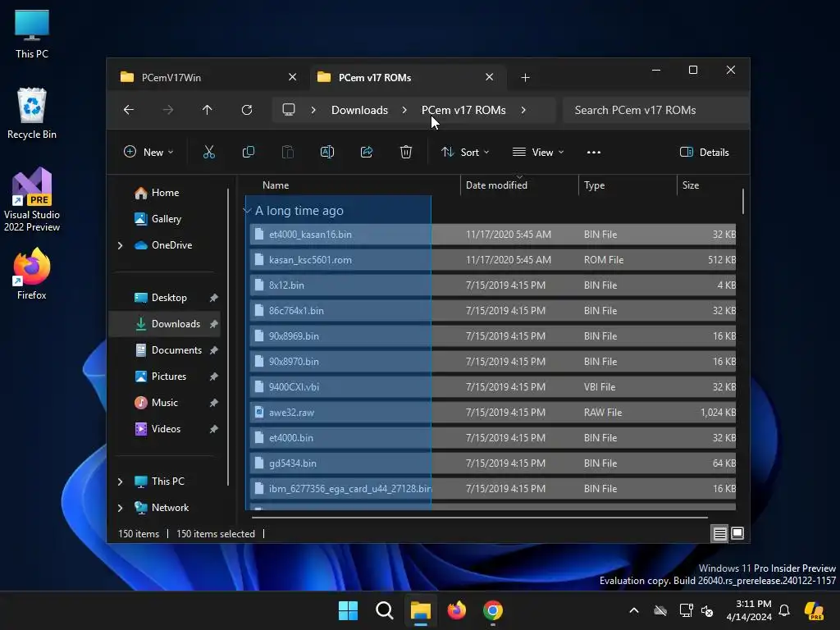
Task: Click the Search PCem v17 ROMs field
Action: 655,110
